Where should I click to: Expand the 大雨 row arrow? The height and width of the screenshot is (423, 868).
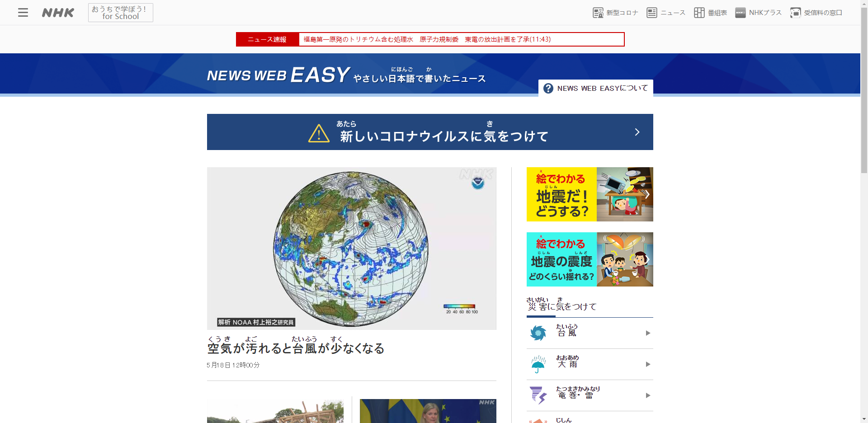click(648, 364)
